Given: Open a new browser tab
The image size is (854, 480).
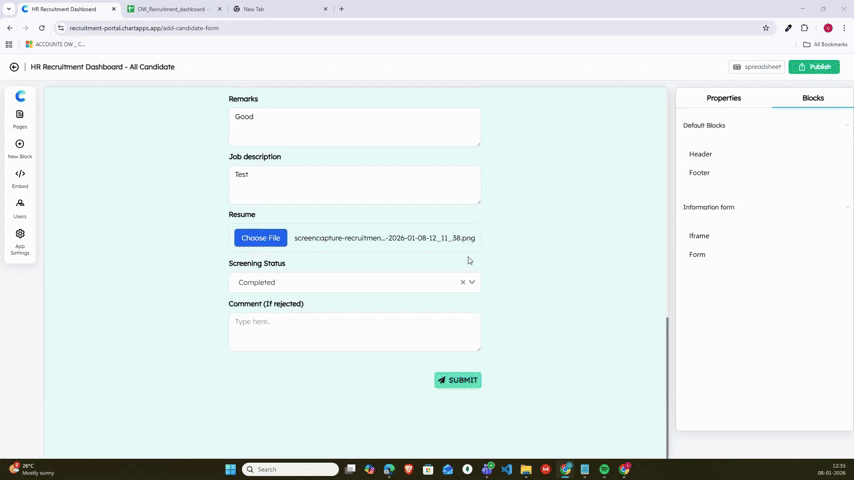Looking at the screenshot, I should pos(341,9).
